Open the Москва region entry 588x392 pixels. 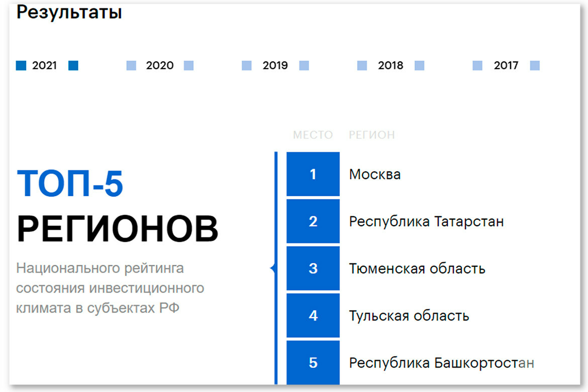click(x=375, y=174)
